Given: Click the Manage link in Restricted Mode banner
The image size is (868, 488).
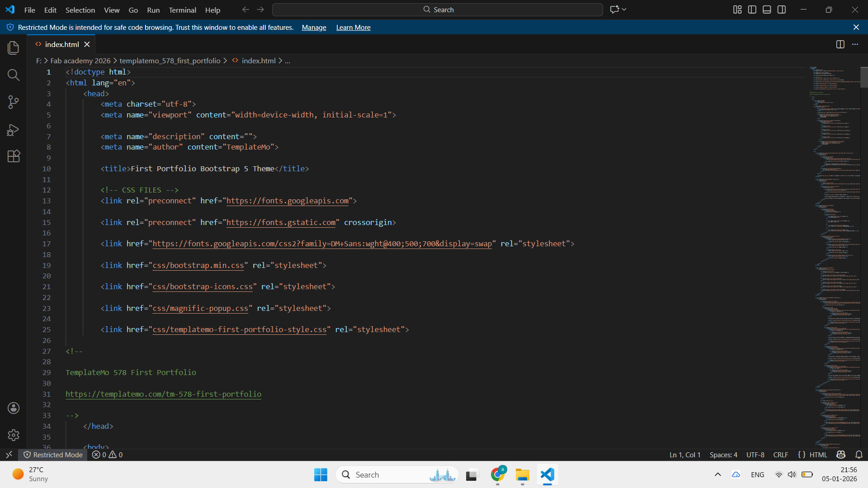Looking at the screenshot, I should pyautogui.click(x=314, y=28).
